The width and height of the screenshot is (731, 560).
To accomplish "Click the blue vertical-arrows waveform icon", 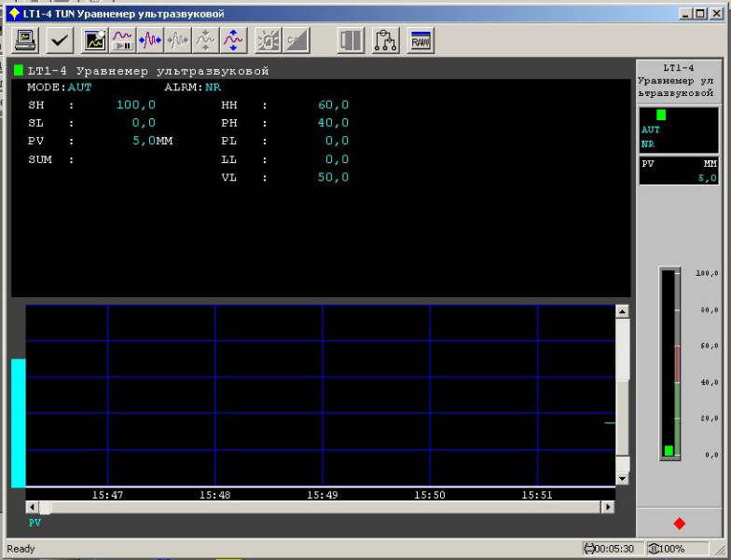I will 233,40.
